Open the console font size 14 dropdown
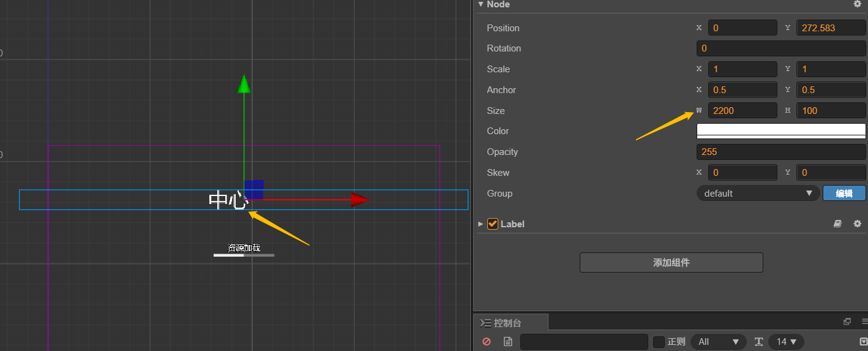The image size is (868, 351). (x=786, y=342)
